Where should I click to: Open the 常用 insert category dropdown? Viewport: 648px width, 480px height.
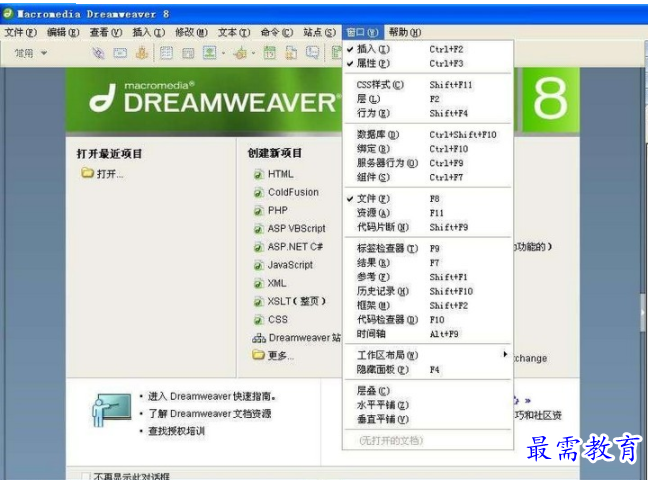point(31,53)
